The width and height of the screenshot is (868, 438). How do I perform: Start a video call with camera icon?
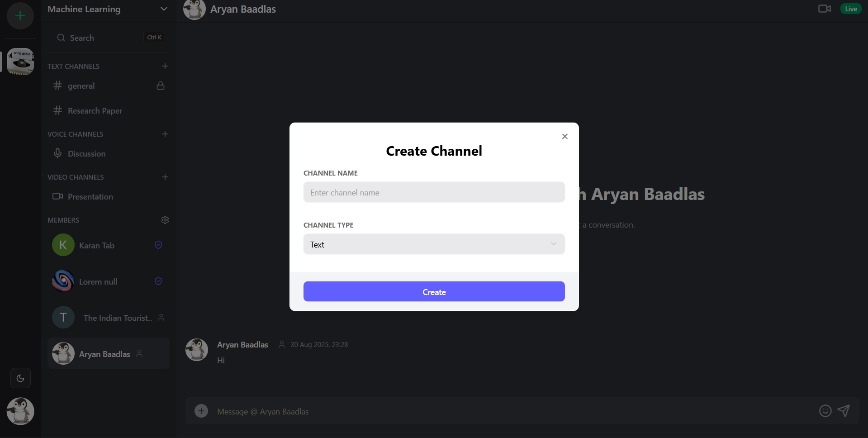[x=824, y=9]
